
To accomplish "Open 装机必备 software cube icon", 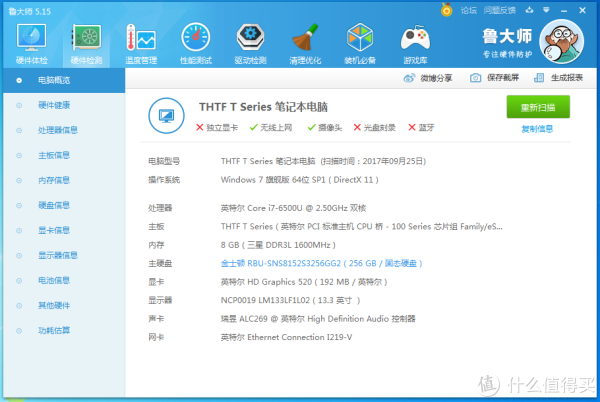I will coord(360,44).
